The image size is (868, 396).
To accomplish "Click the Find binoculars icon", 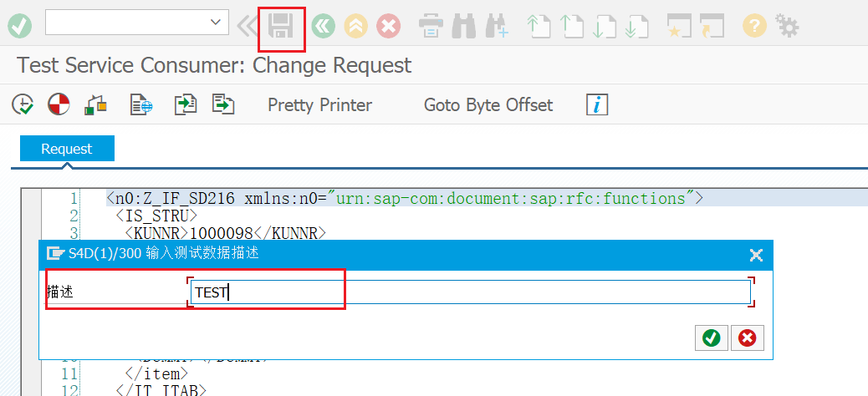I will click(x=464, y=26).
